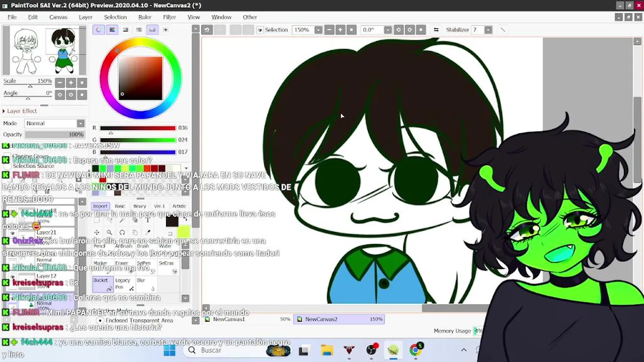
Task: Click Undo button in top toolbar
Action: [207, 30]
